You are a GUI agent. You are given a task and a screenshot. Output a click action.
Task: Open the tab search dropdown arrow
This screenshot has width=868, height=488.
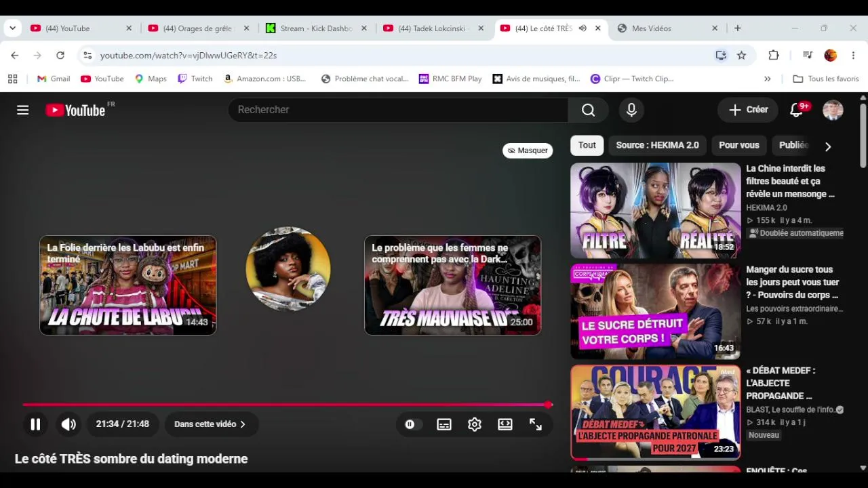(12, 28)
